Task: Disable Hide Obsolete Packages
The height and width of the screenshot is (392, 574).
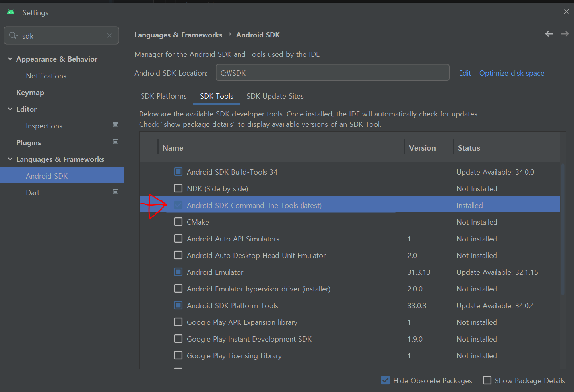Action: 385,380
